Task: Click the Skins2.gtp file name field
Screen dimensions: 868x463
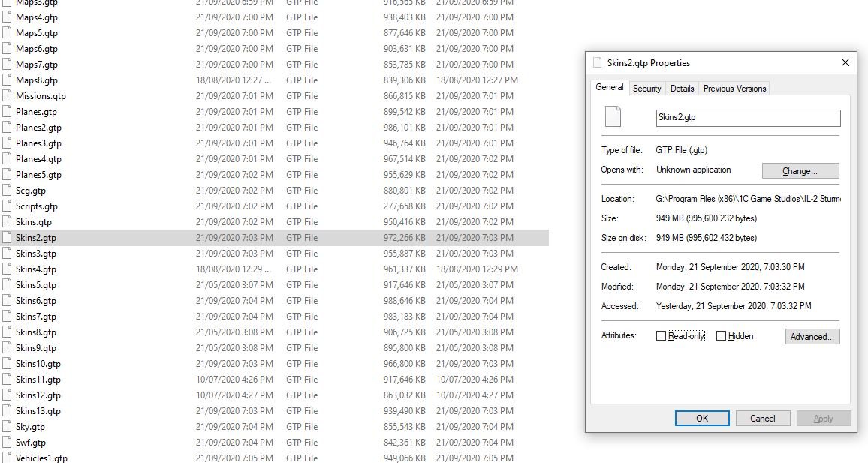Action: 748,117
